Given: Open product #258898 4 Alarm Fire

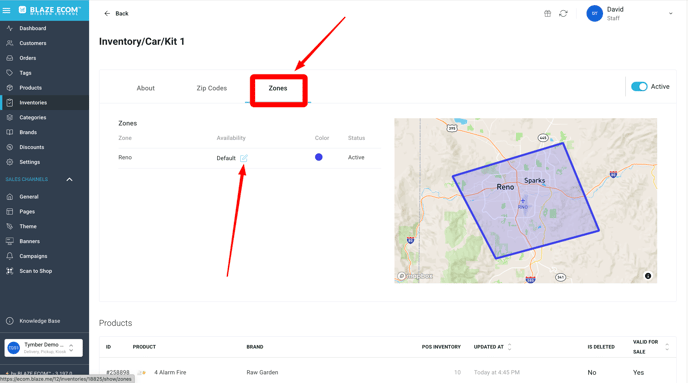Looking at the screenshot, I should tap(170, 372).
